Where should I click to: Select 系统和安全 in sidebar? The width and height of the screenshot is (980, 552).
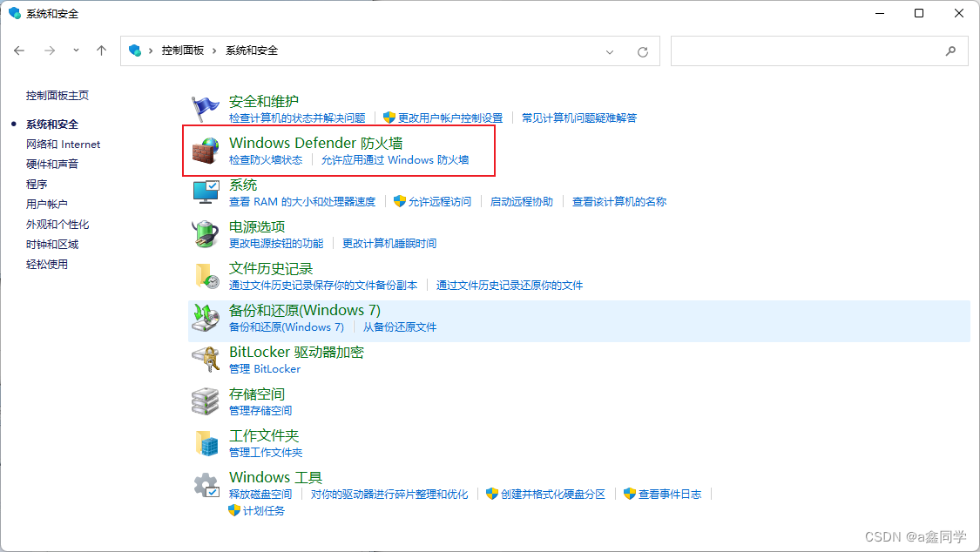(52, 125)
